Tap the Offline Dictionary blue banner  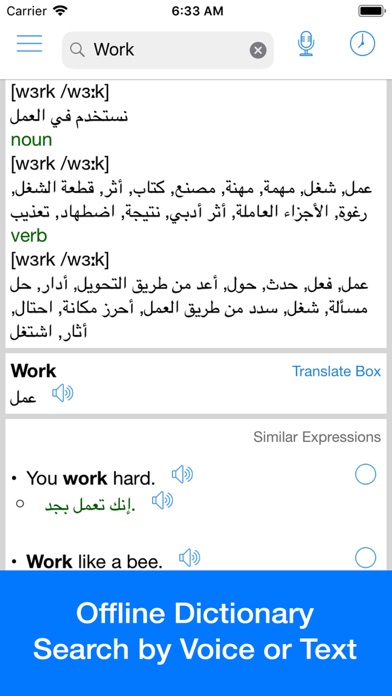pyautogui.click(x=196, y=633)
